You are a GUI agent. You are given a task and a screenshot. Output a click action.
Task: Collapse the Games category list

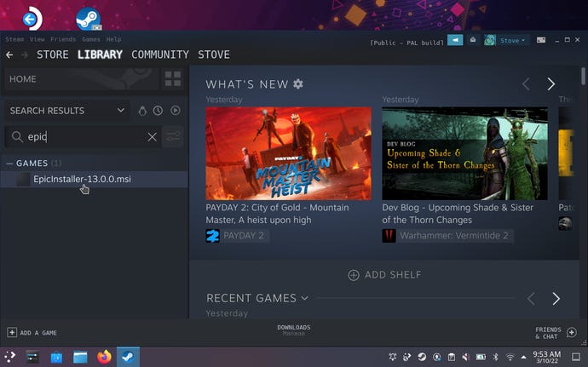click(9, 163)
